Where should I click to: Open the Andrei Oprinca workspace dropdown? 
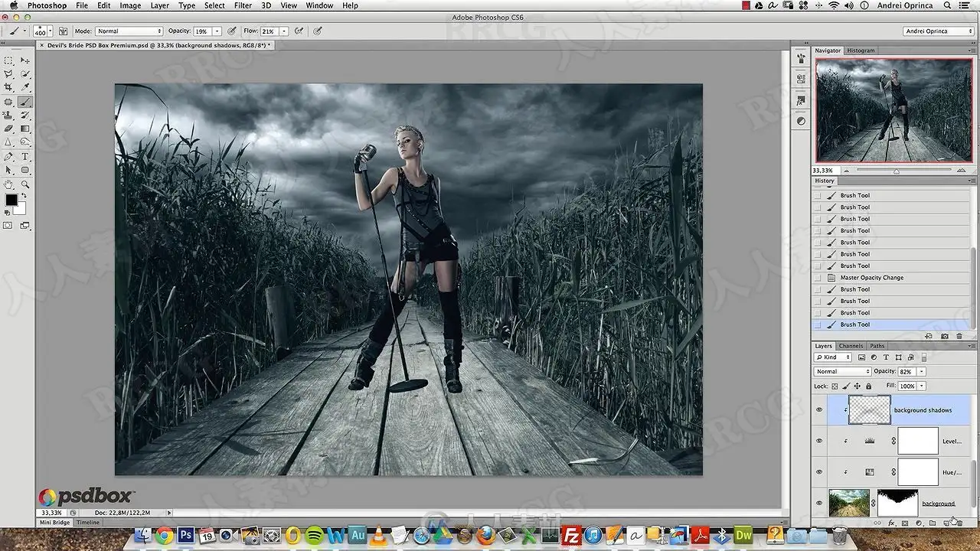pos(938,31)
